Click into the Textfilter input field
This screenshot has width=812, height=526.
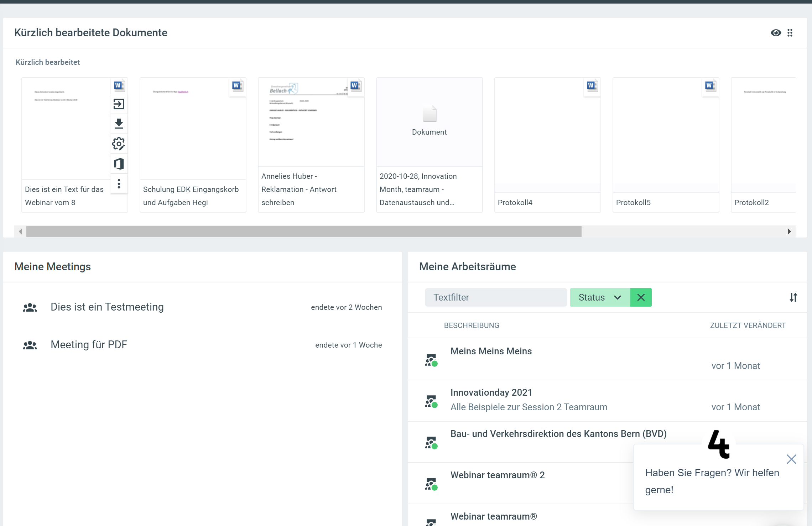click(x=495, y=297)
